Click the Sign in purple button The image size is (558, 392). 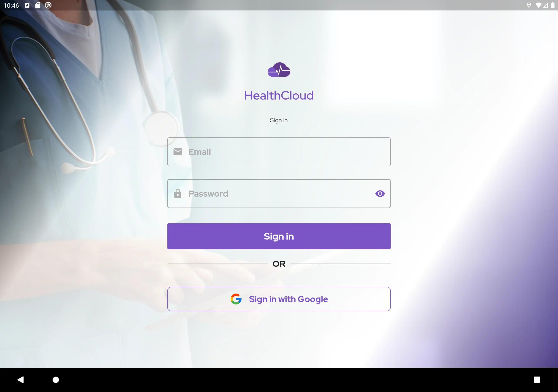279,236
